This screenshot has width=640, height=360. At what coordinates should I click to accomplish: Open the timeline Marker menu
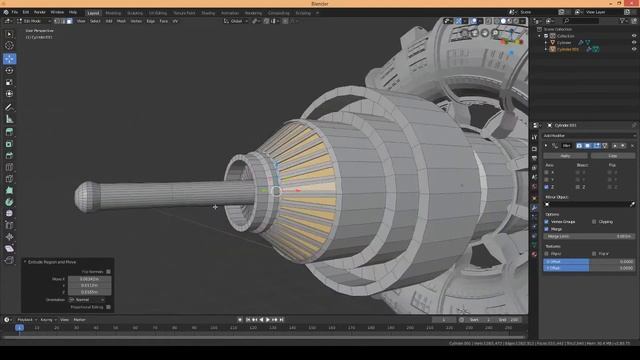[80, 320]
